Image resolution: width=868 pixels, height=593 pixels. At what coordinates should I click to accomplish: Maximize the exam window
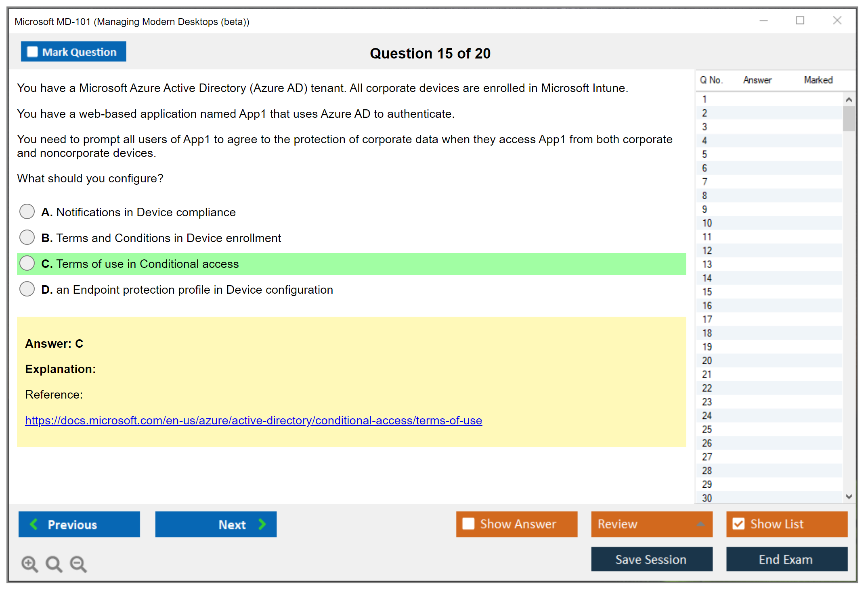click(800, 21)
